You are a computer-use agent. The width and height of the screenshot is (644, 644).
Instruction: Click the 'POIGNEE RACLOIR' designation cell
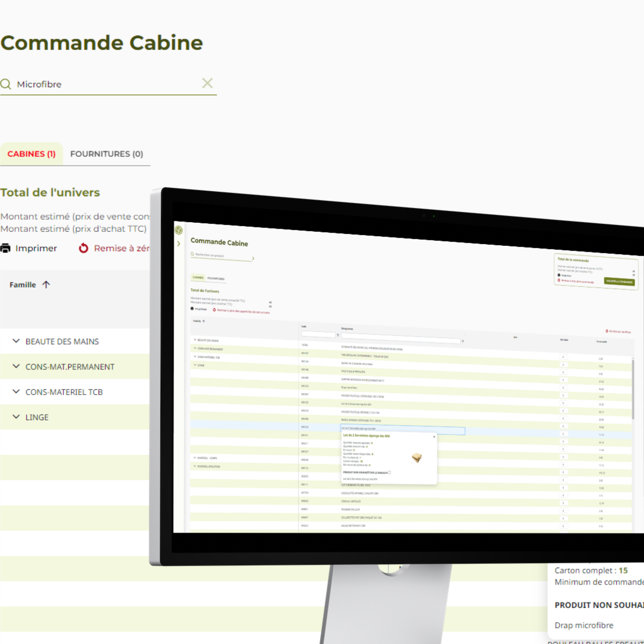pyautogui.click(x=350, y=509)
